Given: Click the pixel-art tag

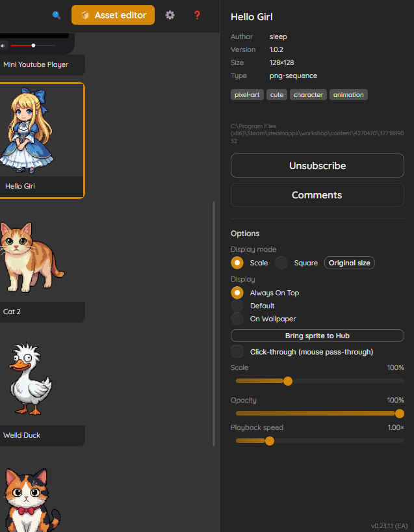Looking at the screenshot, I should pyautogui.click(x=247, y=95).
